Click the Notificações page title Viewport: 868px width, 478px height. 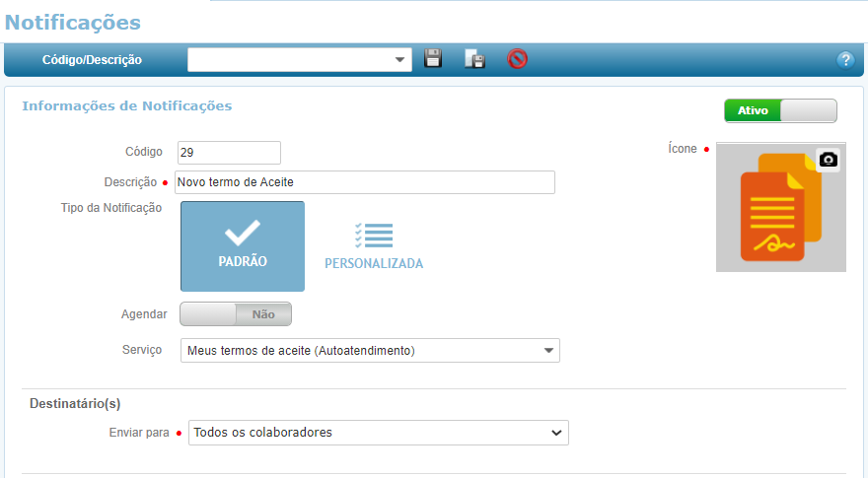73,22
